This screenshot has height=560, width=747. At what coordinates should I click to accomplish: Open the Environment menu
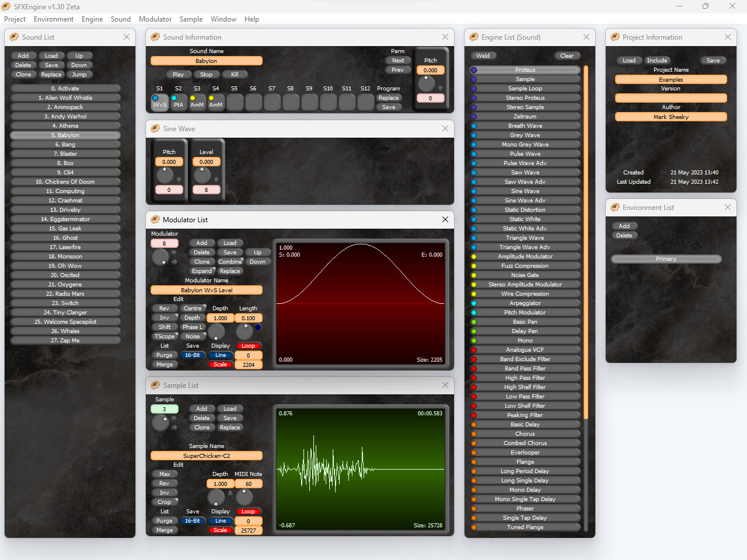pos(53,19)
